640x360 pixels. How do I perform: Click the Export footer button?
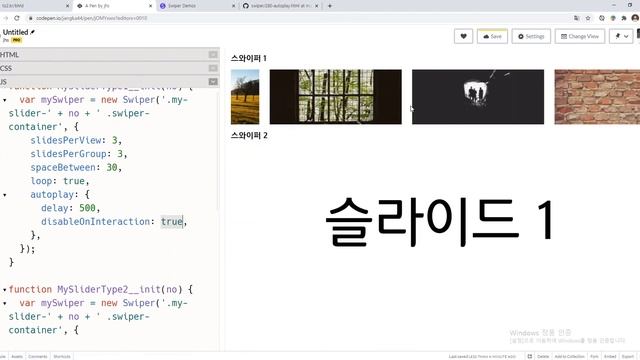click(x=628, y=356)
